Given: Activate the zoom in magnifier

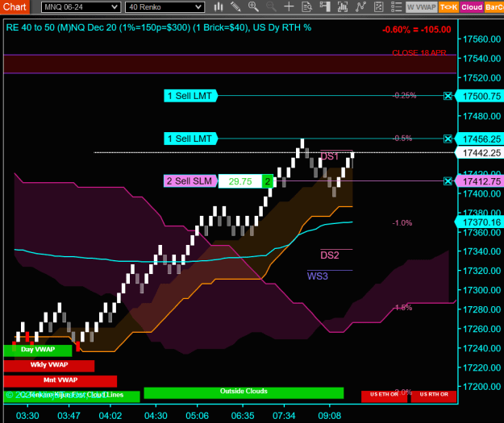Looking at the screenshot, I should click(x=253, y=6).
